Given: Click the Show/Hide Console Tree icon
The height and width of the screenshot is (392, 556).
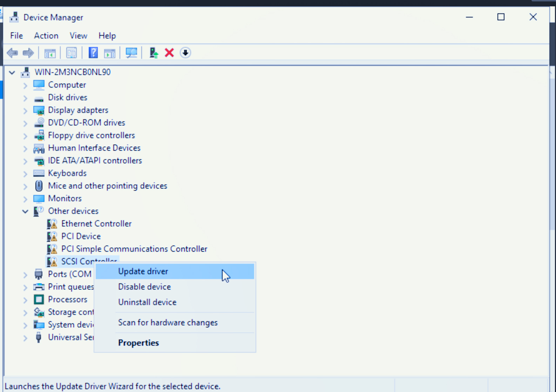Looking at the screenshot, I should tap(50, 53).
